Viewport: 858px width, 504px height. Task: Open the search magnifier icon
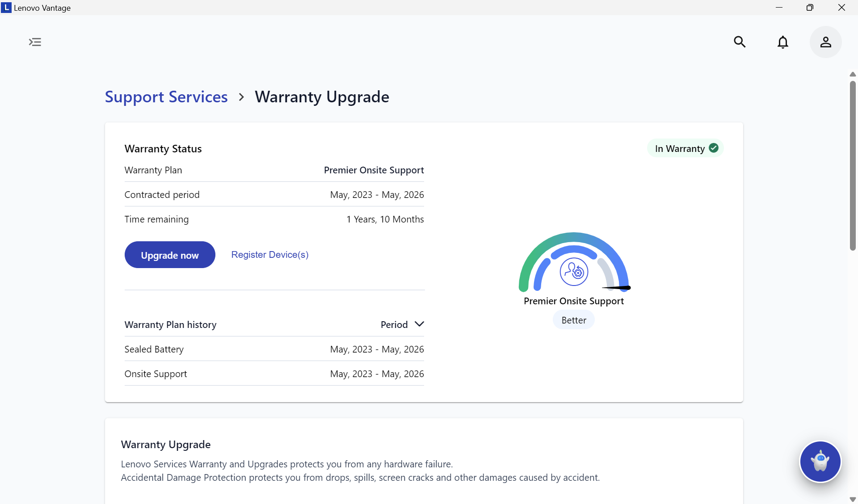pyautogui.click(x=740, y=42)
